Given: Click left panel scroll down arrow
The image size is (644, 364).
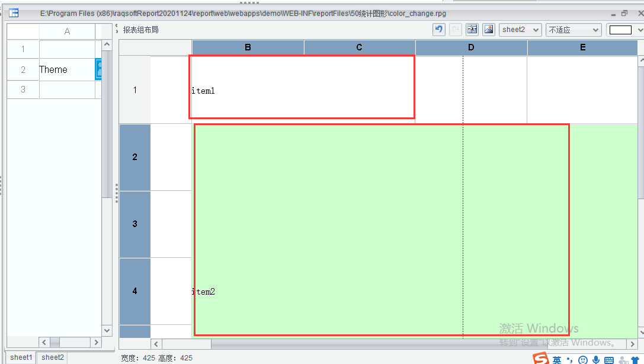Looking at the screenshot, I should click(x=107, y=330).
